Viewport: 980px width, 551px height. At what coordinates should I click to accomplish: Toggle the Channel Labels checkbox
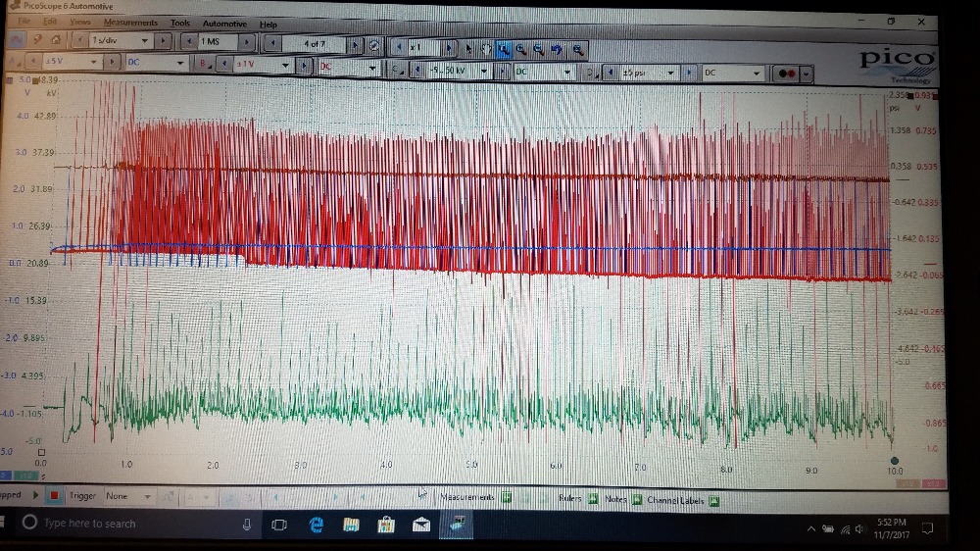[x=714, y=500]
